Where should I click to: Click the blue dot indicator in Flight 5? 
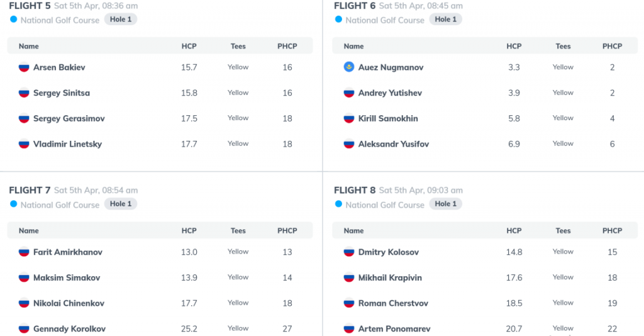[14, 20]
